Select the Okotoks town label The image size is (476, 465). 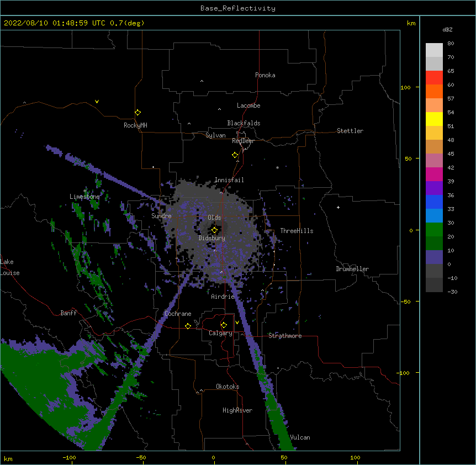228,387
